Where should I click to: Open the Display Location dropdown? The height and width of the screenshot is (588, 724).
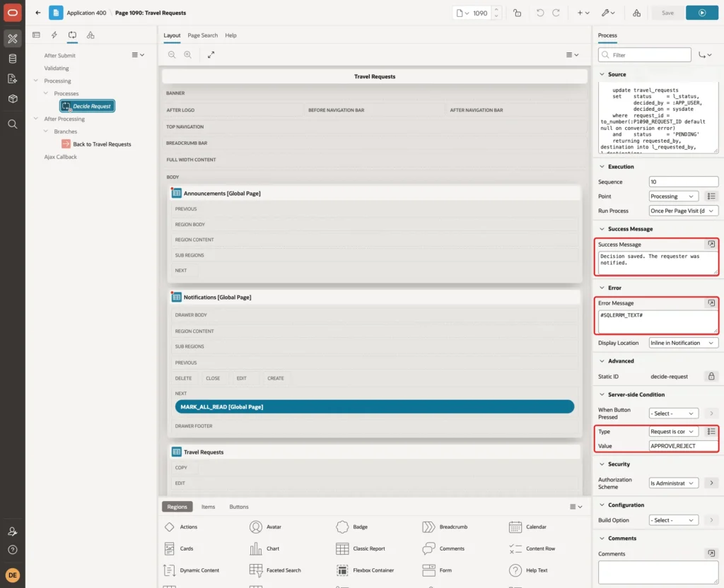coord(683,343)
